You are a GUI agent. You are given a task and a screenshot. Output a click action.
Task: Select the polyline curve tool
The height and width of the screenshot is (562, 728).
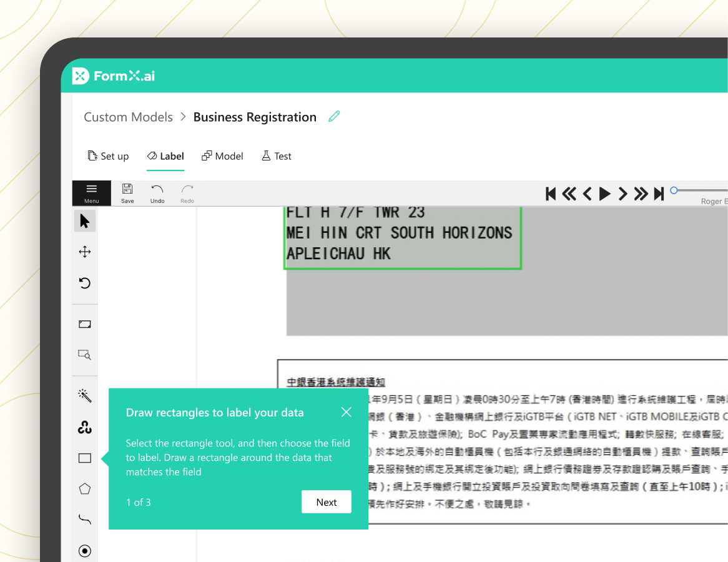pyautogui.click(x=84, y=520)
